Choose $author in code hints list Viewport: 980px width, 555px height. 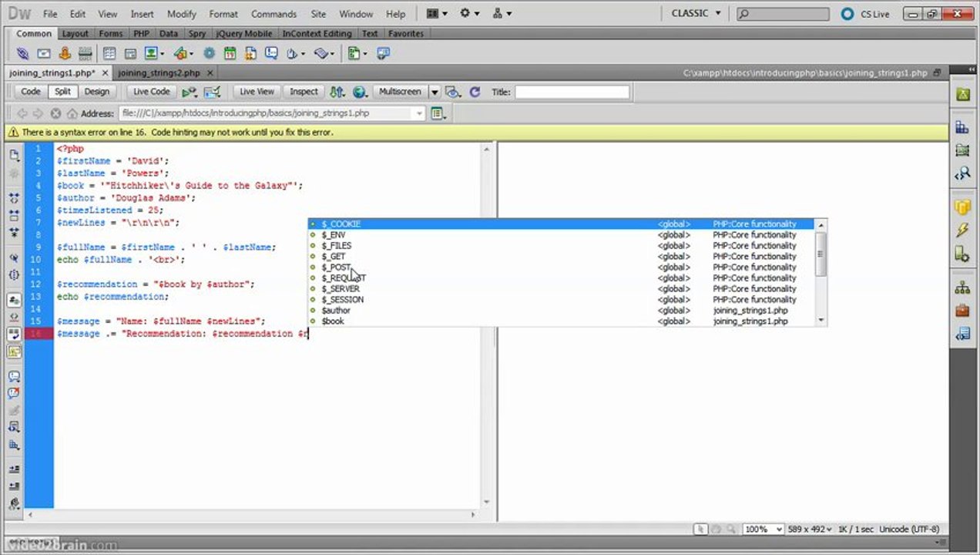[x=561, y=310]
